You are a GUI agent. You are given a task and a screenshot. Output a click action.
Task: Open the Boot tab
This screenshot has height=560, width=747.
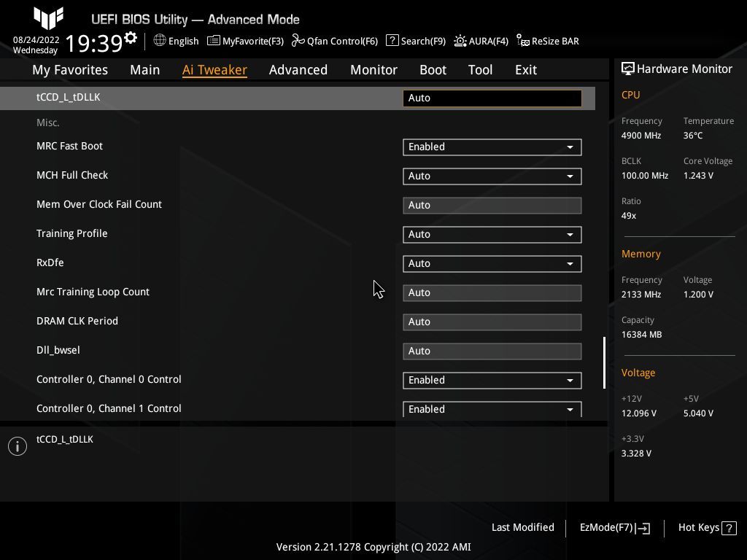click(433, 70)
